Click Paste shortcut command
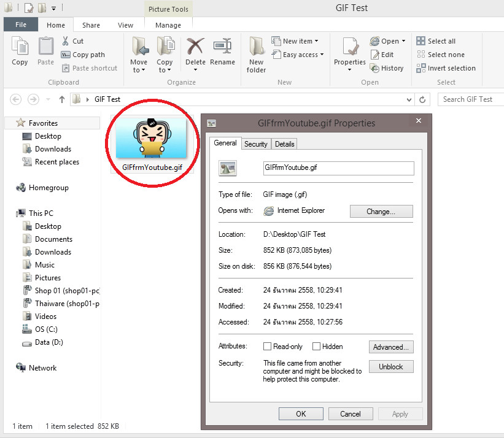 tap(90, 68)
